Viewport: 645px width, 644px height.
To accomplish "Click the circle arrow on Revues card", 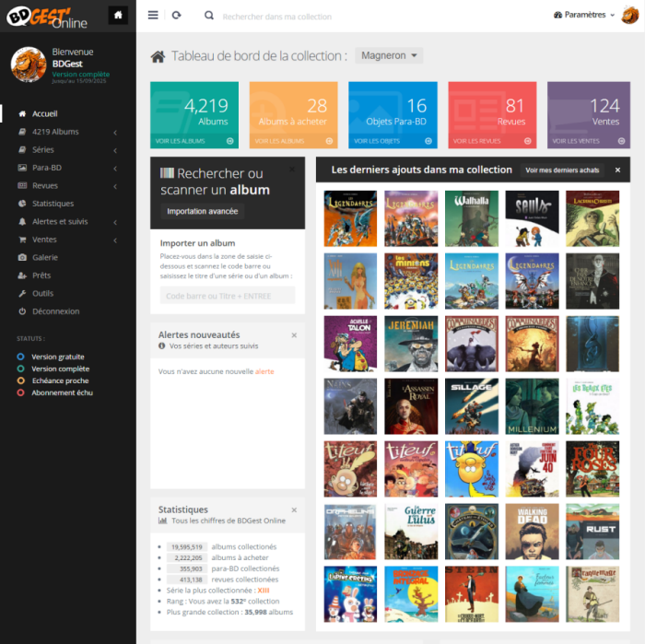I will [x=527, y=141].
